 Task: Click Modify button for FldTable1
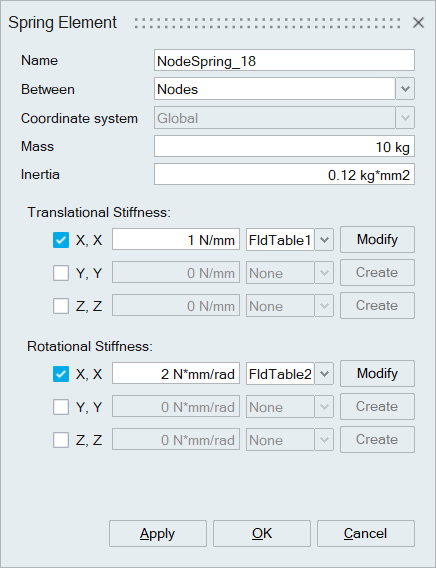pyautogui.click(x=377, y=239)
